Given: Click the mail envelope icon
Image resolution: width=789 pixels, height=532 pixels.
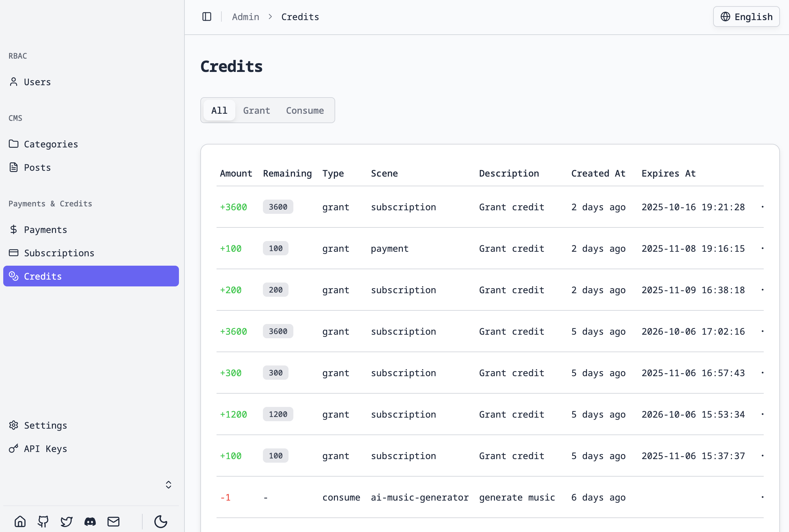Looking at the screenshot, I should click(113, 521).
